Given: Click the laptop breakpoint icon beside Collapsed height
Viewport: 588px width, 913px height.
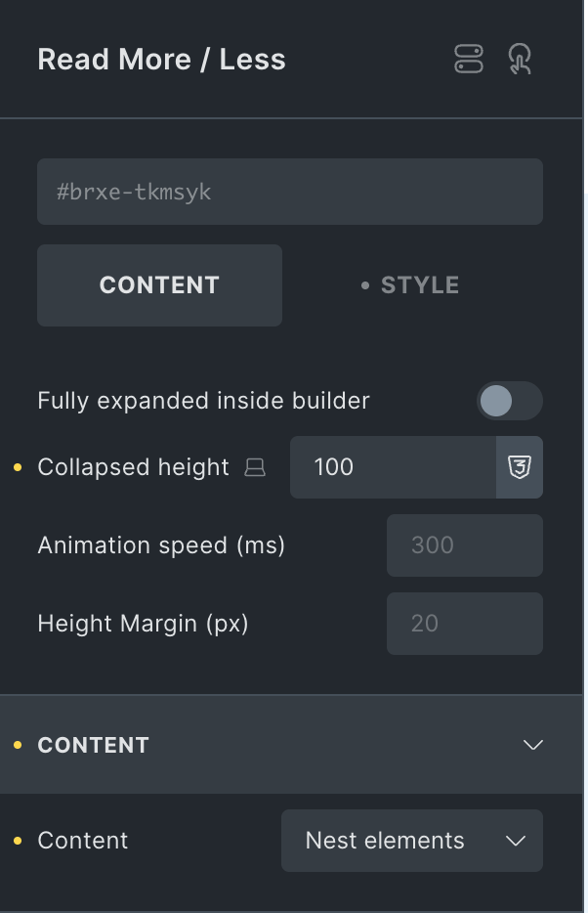Looking at the screenshot, I should [x=255, y=468].
